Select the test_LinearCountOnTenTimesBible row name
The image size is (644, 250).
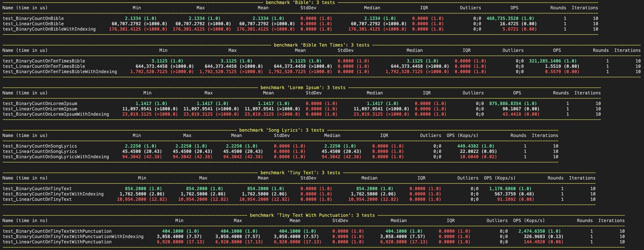44,66
